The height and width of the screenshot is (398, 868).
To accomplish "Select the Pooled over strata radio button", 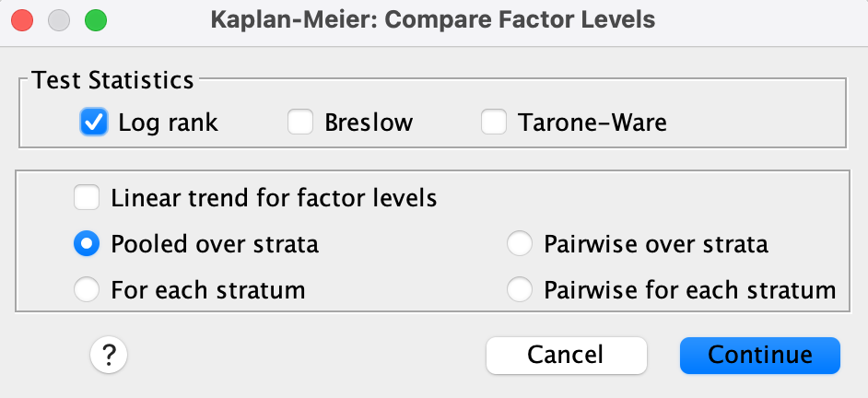I will click(x=88, y=244).
